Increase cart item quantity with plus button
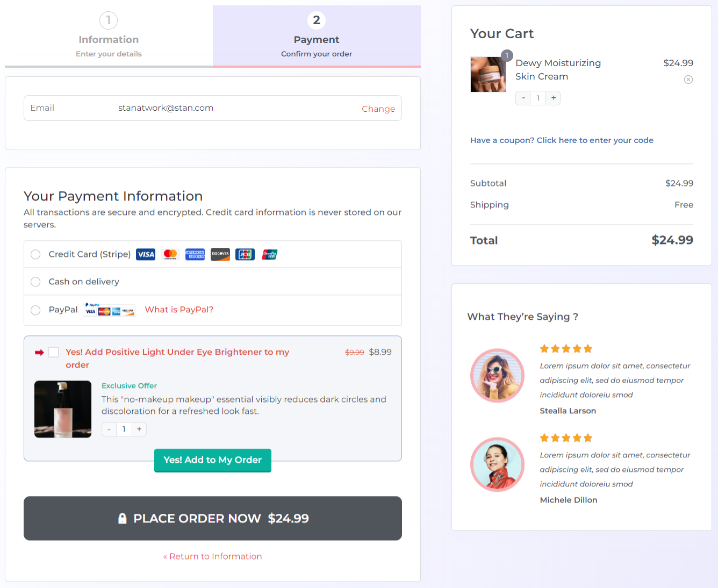The height and width of the screenshot is (588, 718). click(553, 98)
